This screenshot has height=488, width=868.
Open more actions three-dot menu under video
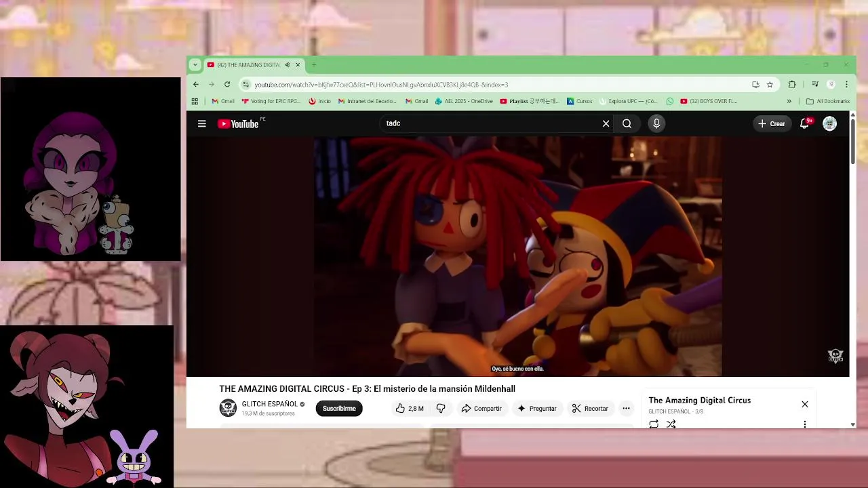[626, 409]
